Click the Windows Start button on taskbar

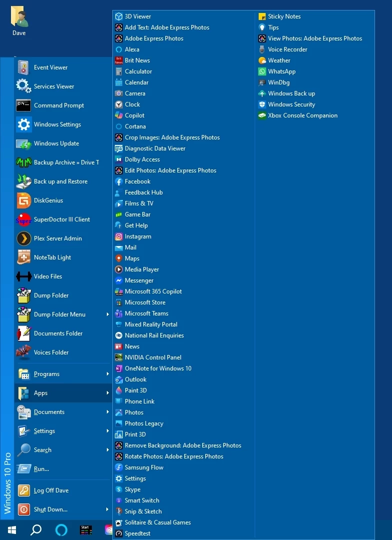tap(12, 529)
